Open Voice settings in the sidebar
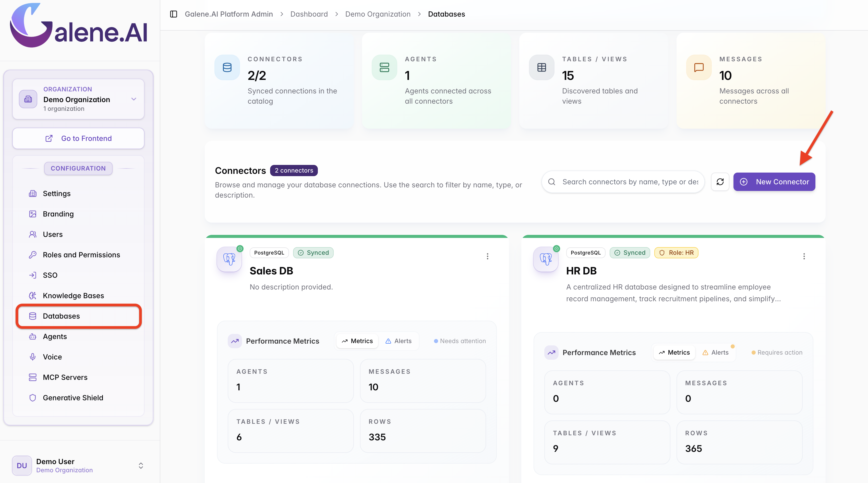 pyautogui.click(x=79, y=357)
